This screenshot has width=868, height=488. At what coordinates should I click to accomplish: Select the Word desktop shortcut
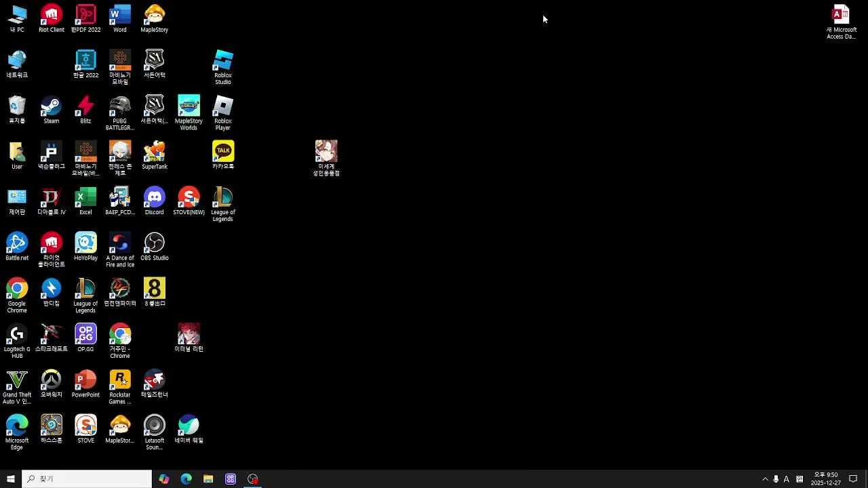click(120, 19)
